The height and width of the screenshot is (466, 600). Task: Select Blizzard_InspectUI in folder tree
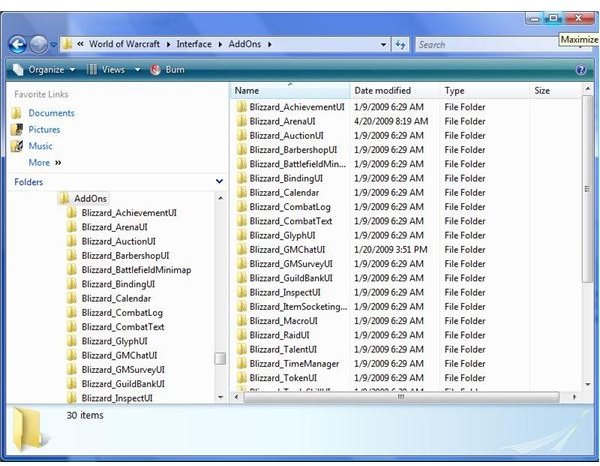117,398
